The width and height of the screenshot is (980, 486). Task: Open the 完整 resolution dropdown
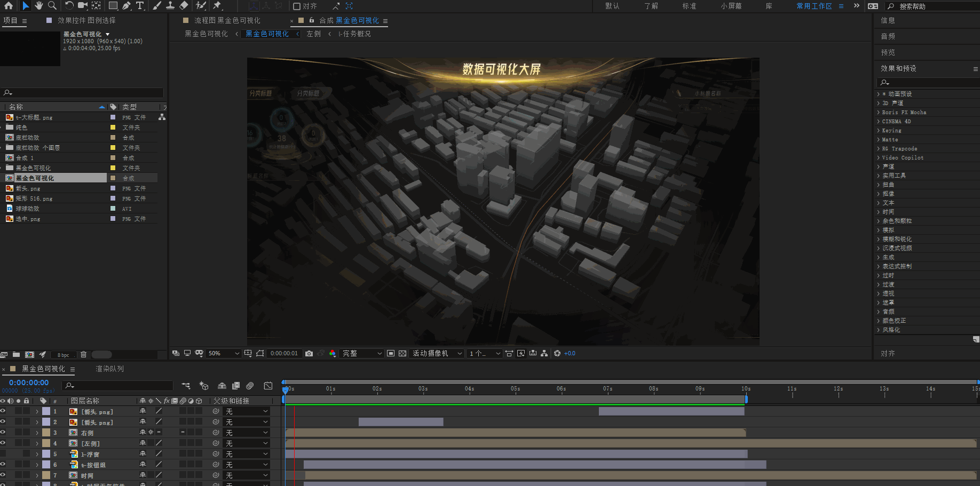point(362,353)
